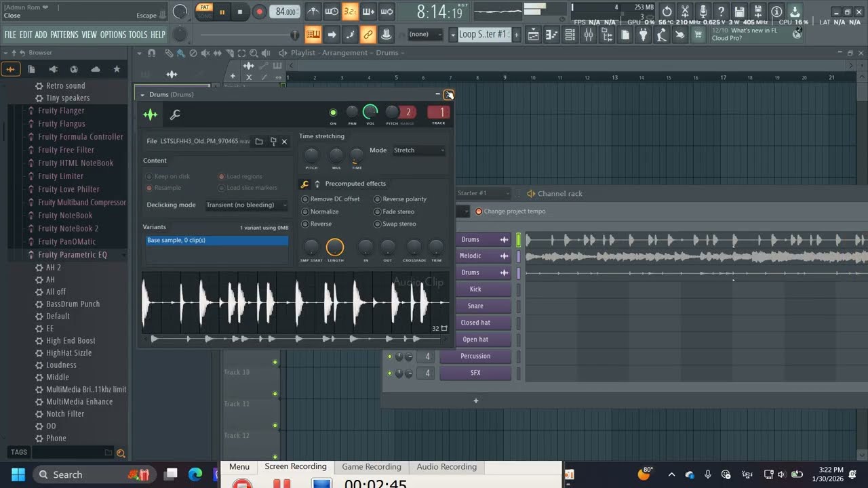Arm the red Record button
The height and width of the screenshot is (488, 868).
click(259, 12)
